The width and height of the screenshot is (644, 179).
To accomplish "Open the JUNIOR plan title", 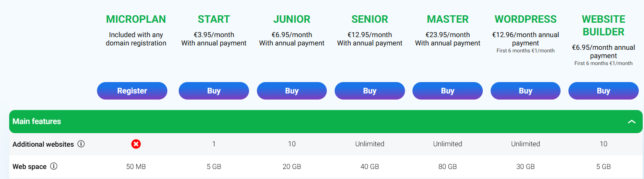I will coord(291,19).
